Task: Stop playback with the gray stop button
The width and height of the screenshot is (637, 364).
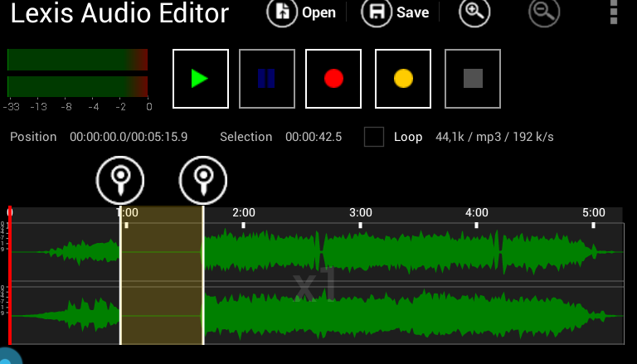Action: pos(473,79)
